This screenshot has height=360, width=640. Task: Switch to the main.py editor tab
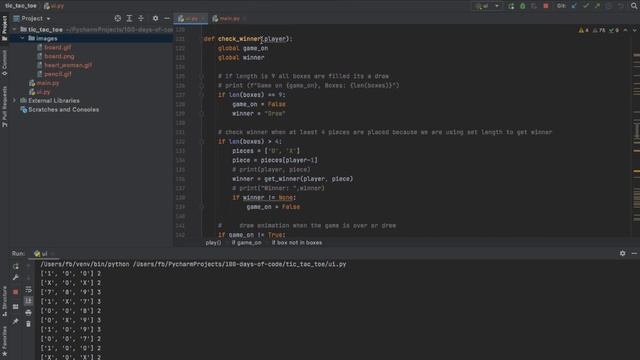point(229,19)
